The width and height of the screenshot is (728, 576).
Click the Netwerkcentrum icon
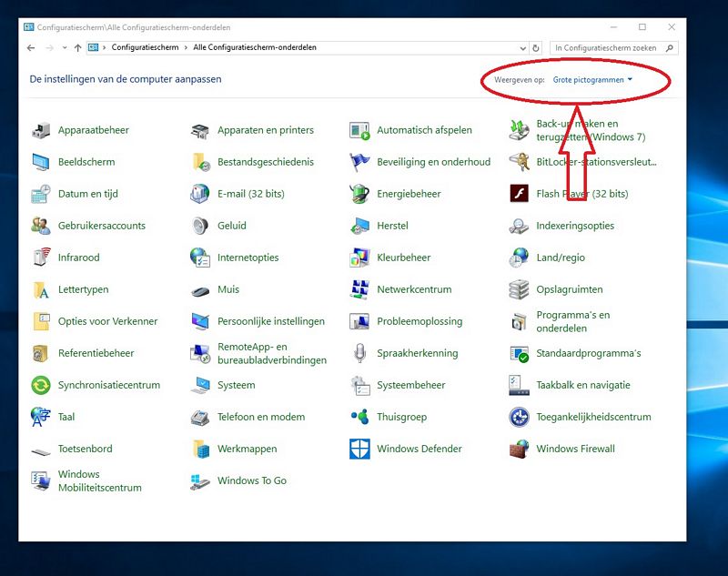(359, 289)
